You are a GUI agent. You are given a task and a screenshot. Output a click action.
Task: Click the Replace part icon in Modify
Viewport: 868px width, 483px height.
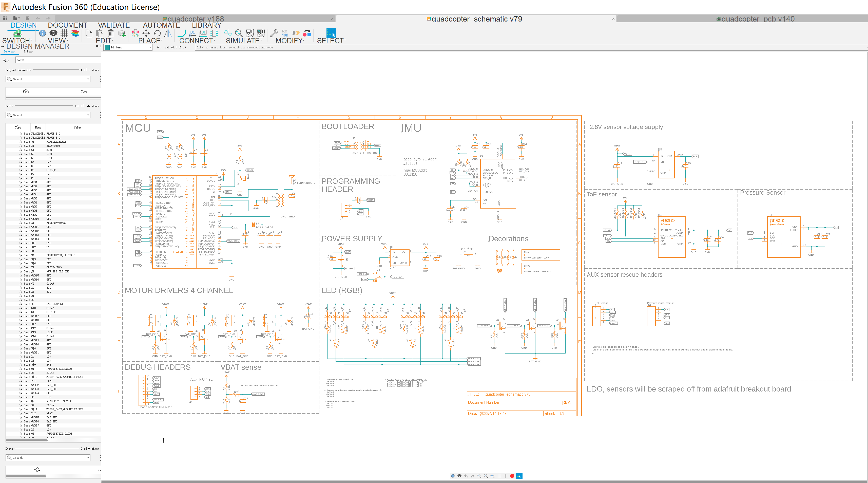[x=307, y=33]
